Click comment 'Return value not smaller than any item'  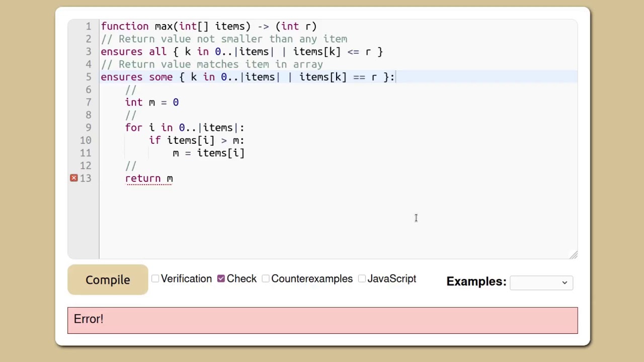coord(224,39)
